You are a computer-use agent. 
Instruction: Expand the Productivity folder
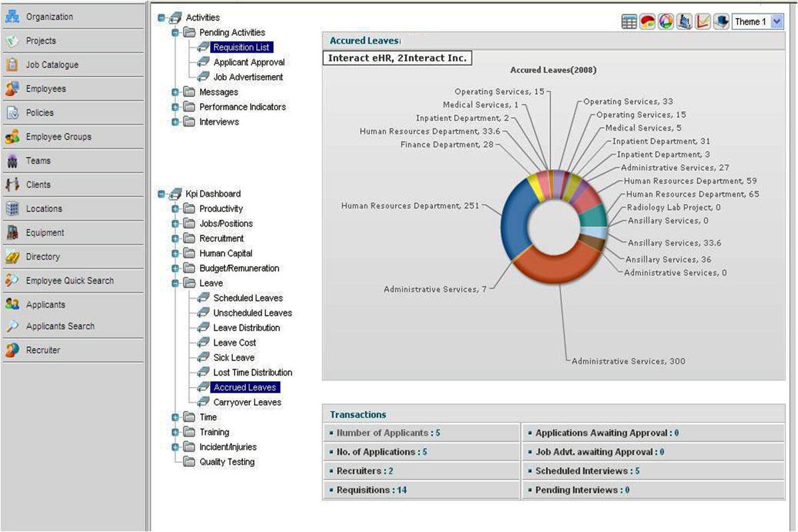(x=176, y=209)
